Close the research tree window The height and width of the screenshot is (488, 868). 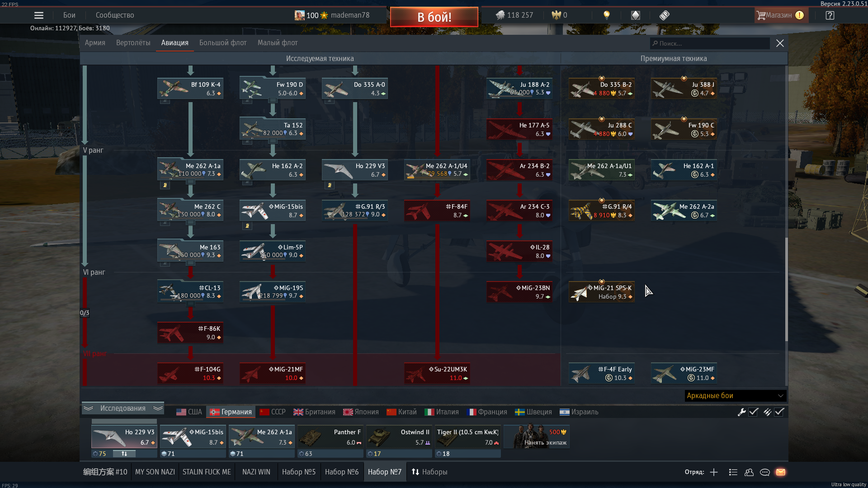coord(780,43)
